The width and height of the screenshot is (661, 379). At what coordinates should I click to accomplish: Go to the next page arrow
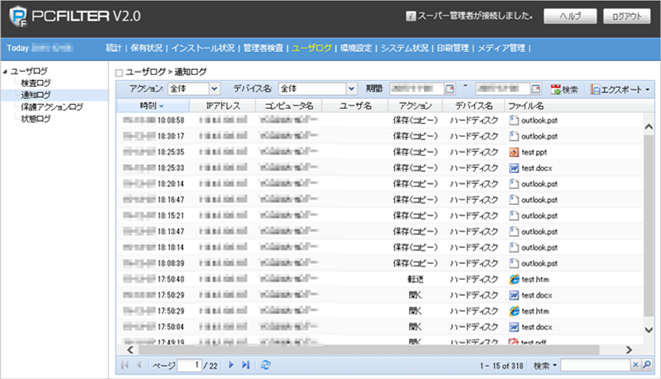231,365
